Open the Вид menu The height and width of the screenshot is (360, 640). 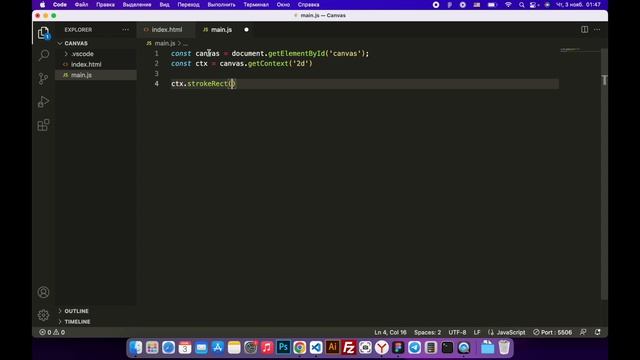(164, 5)
